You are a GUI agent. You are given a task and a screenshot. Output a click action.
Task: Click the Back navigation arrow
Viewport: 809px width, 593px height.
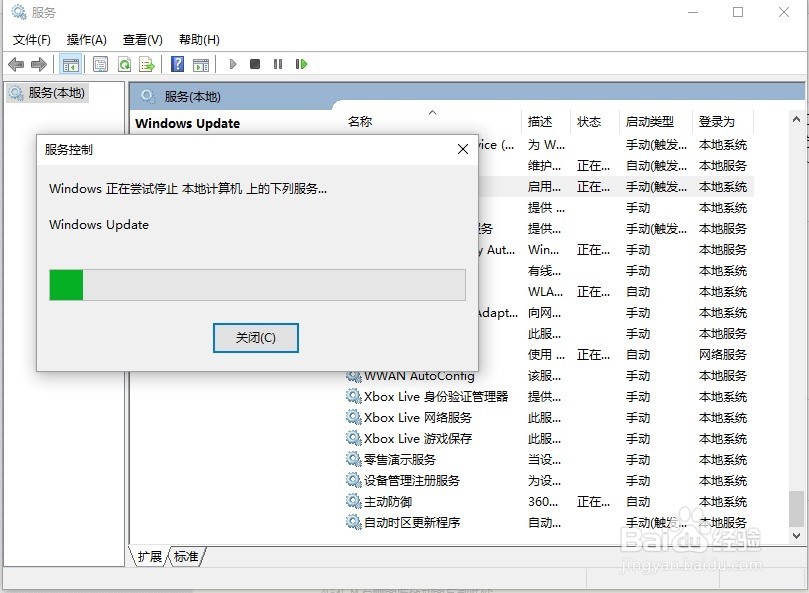coord(16,63)
